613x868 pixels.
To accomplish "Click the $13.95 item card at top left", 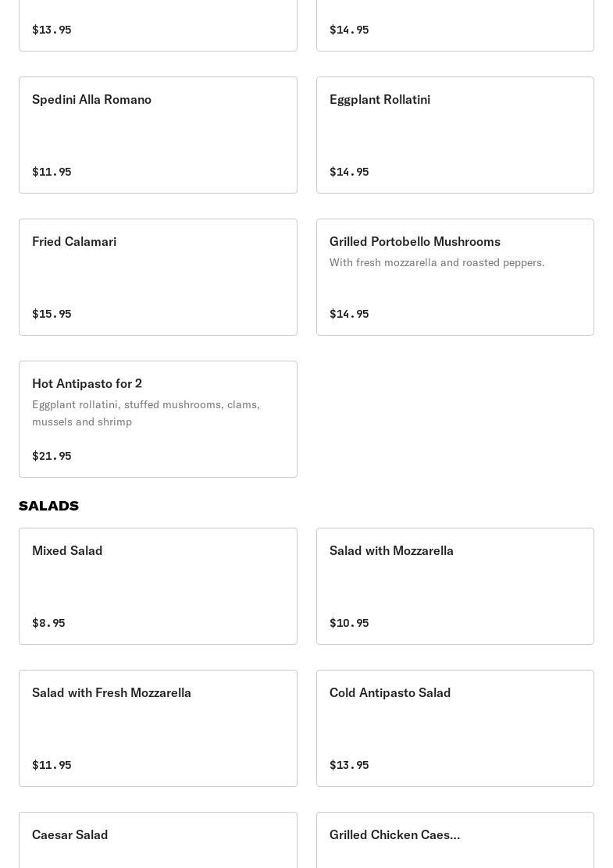I will 158,26.
